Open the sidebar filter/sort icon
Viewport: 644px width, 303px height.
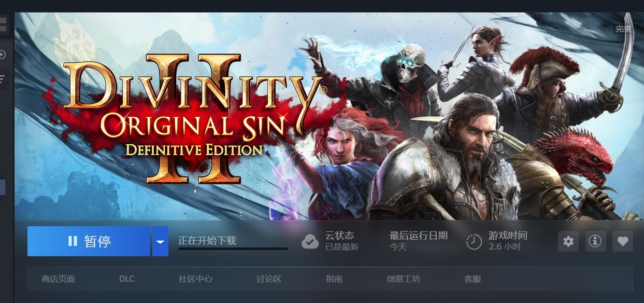[x=3, y=79]
